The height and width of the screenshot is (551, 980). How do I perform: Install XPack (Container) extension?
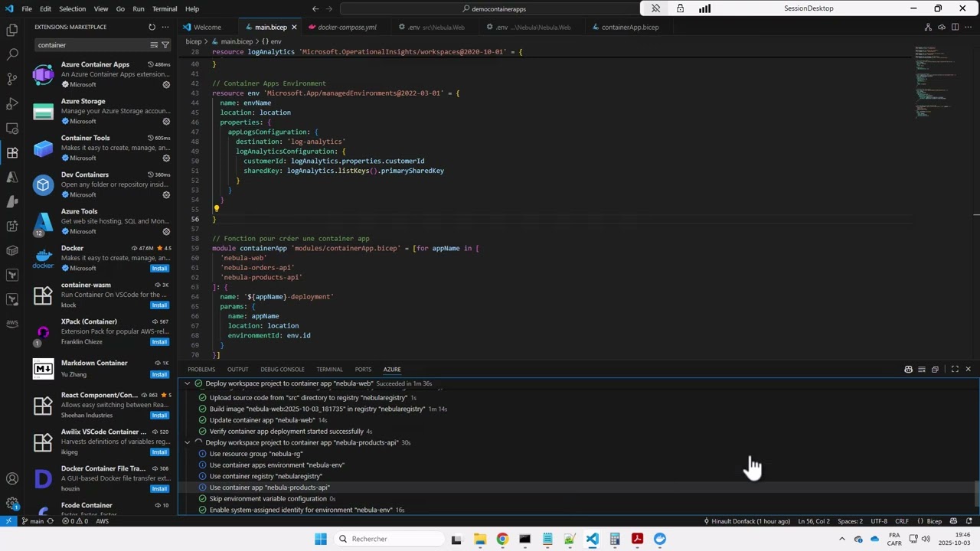159,342
